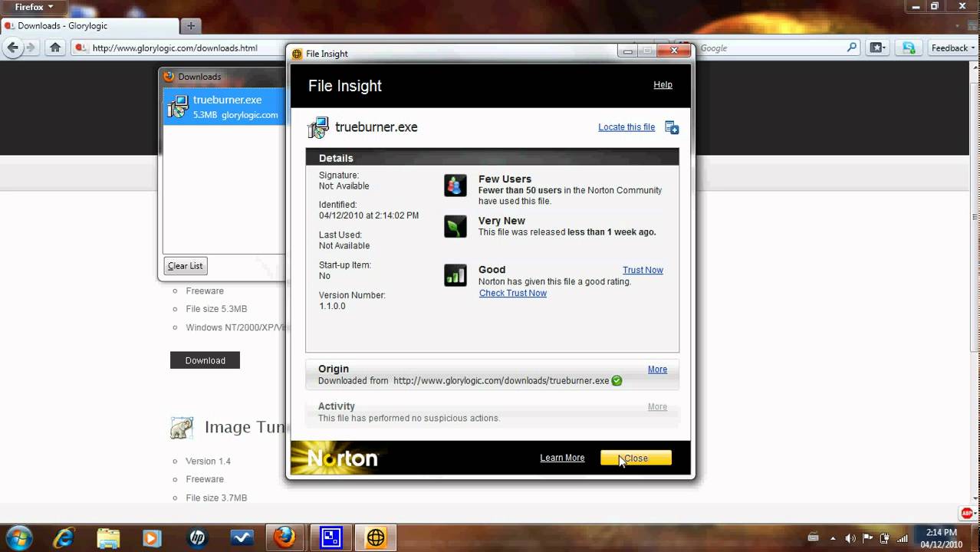980x552 pixels.
Task: Click the Check Trust Now link
Action: (513, 293)
